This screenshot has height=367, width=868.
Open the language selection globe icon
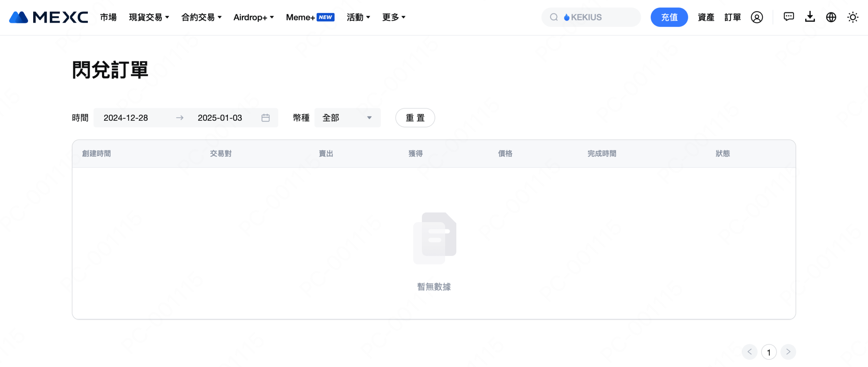click(831, 17)
